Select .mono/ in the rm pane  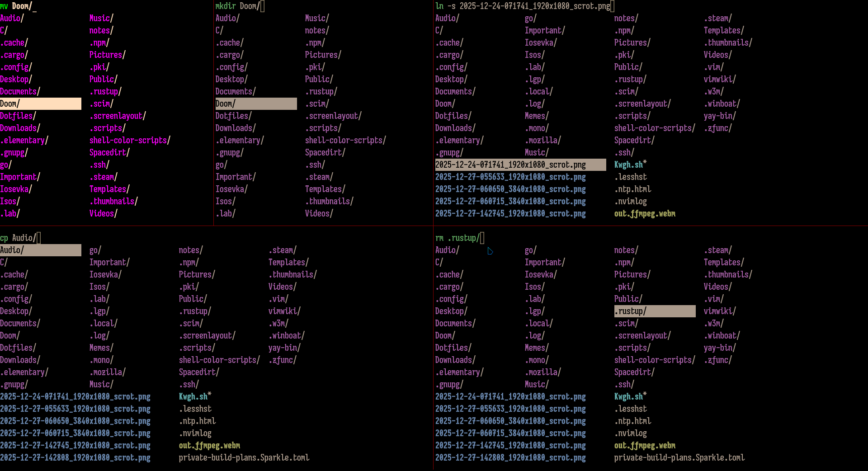pyautogui.click(x=537, y=360)
